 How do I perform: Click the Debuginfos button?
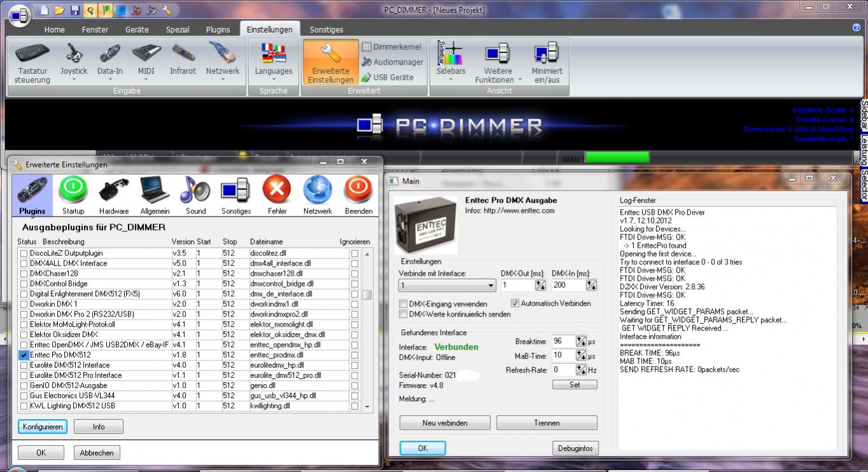tap(575, 448)
